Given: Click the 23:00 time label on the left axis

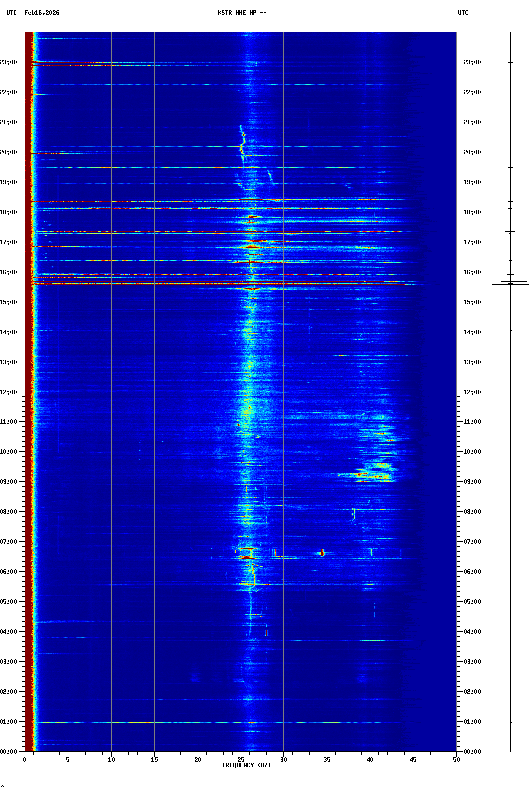Looking at the screenshot, I should click(9, 62).
